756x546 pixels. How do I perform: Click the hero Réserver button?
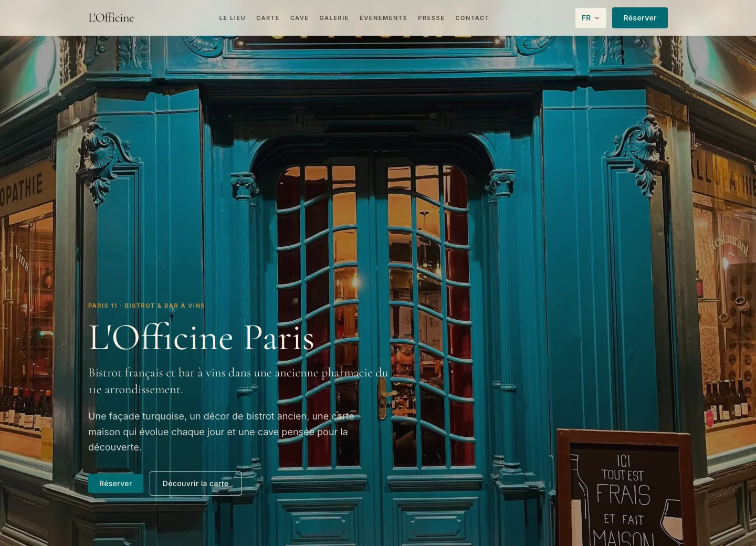click(x=115, y=484)
